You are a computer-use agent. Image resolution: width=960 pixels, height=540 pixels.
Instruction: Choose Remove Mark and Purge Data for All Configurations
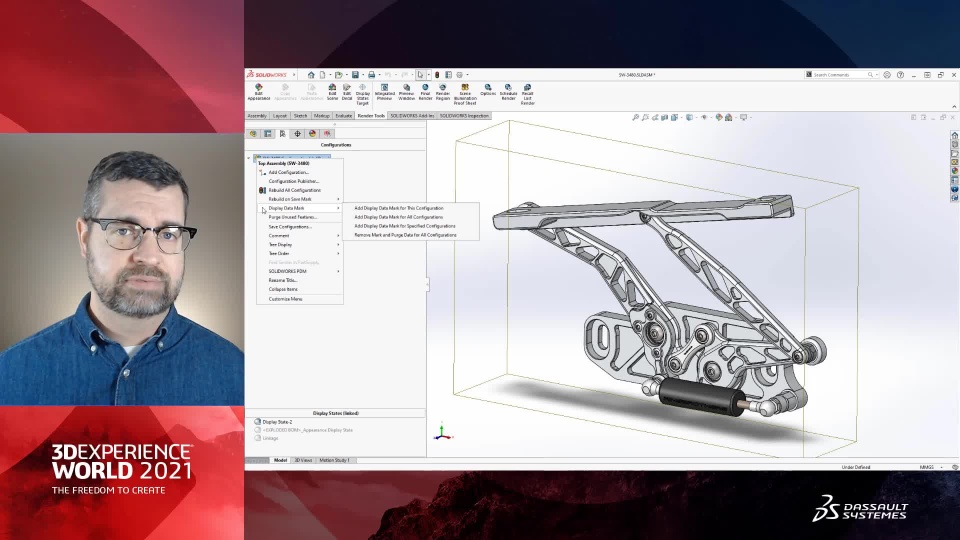(410, 235)
